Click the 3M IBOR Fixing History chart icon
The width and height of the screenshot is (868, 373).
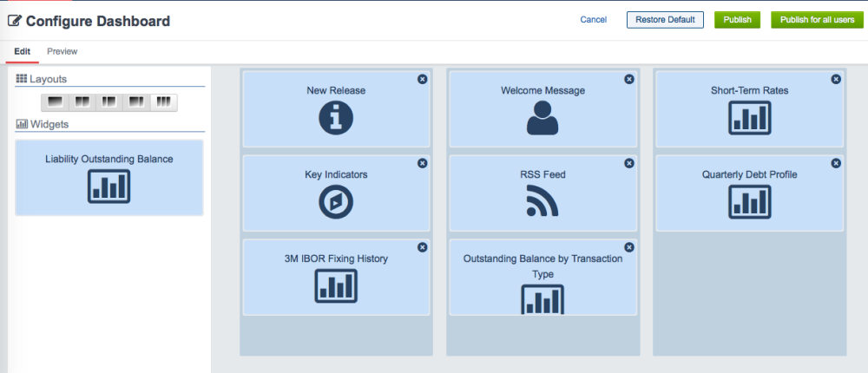point(336,286)
